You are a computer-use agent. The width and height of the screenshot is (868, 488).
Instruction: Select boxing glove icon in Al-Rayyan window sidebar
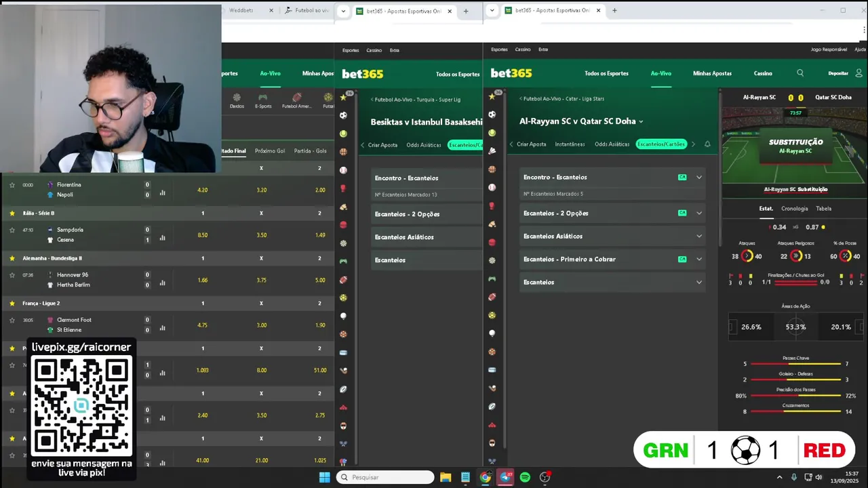click(492, 206)
